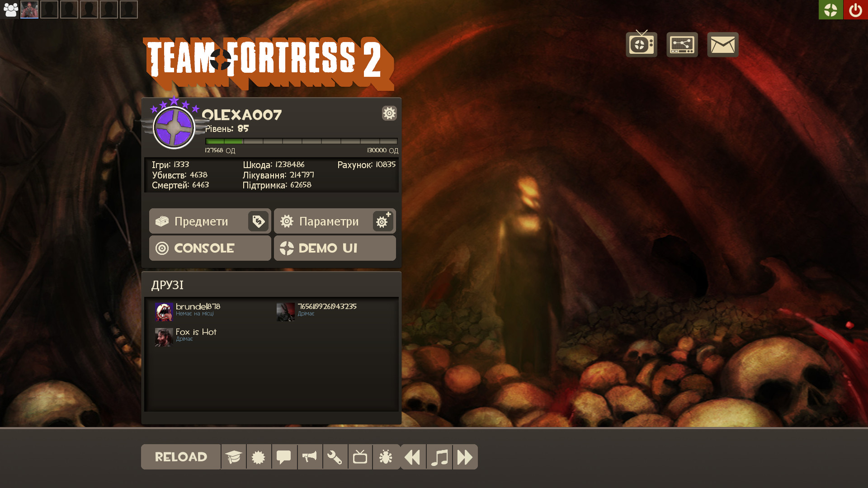
Task: Click the comic burst icon on bottom toolbar
Action: pos(259,457)
